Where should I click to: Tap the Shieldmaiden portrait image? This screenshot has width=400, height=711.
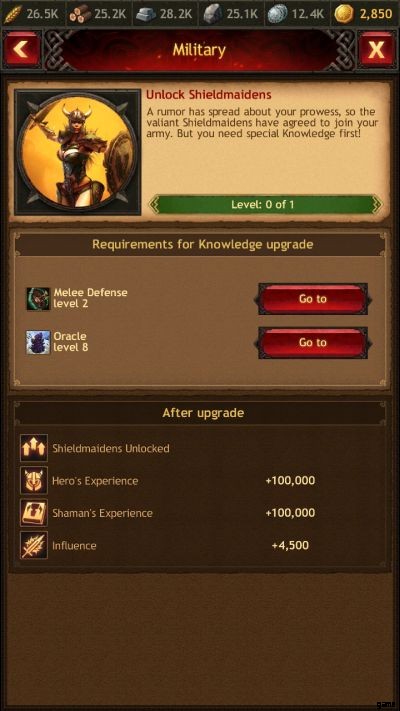78,152
